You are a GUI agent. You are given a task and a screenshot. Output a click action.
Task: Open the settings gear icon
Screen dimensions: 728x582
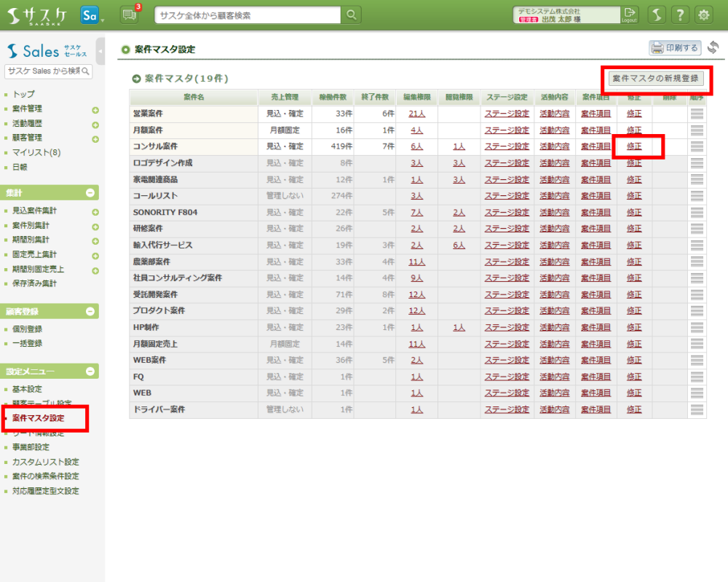click(704, 15)
